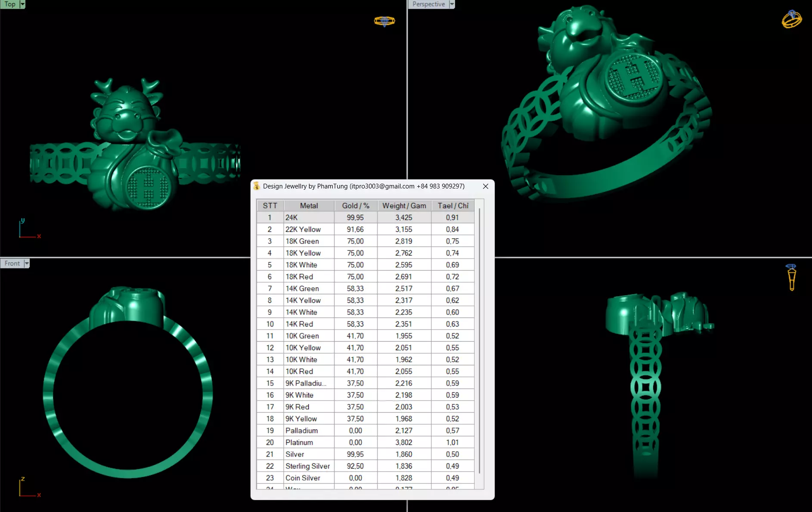Click the Coin Silver weight 1,828
Viewport: 812px width, 512px height.
(x=404, y=478)
